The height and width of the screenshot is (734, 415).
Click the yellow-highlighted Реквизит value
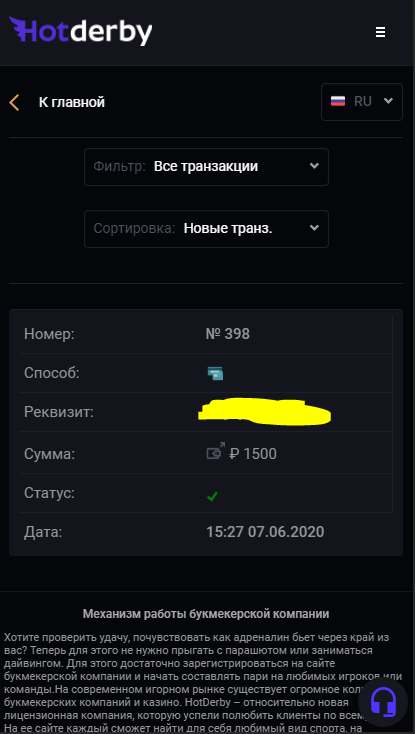coord(264,412)
